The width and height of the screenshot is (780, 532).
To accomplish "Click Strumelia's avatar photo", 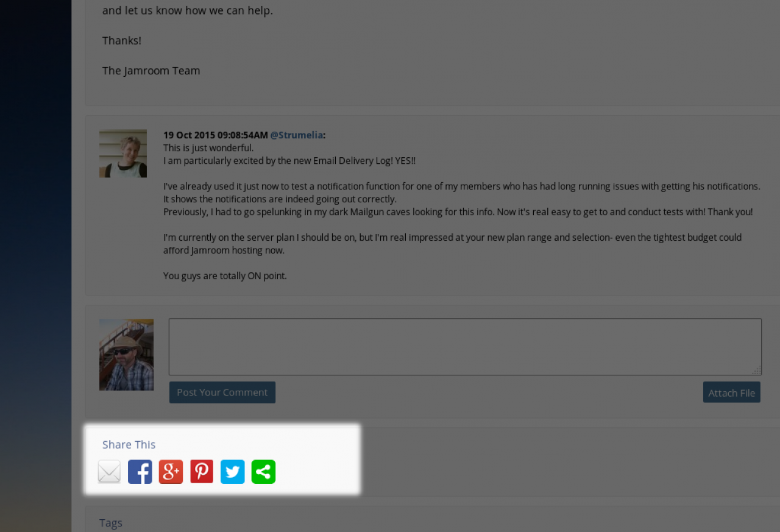I will pos(123,154).
